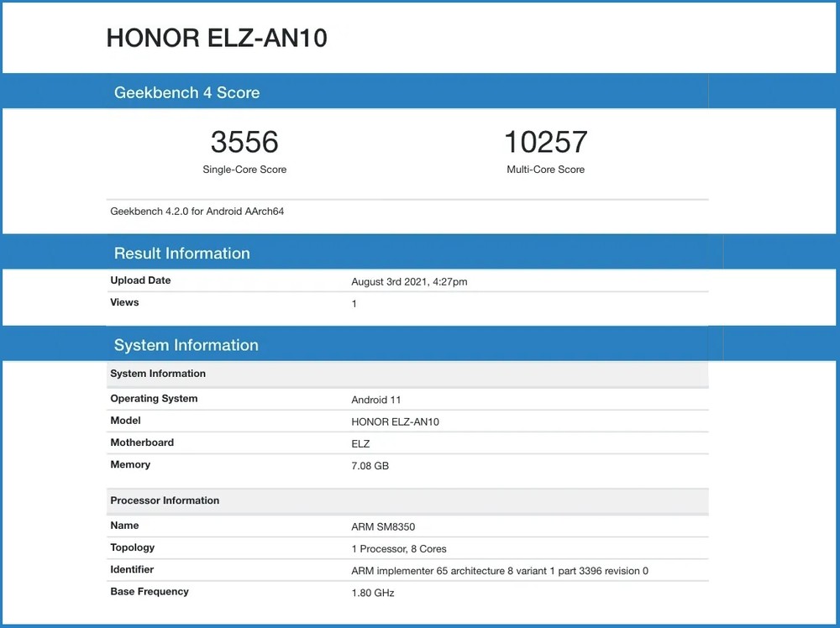Click the Memory label

pos(130,464)
